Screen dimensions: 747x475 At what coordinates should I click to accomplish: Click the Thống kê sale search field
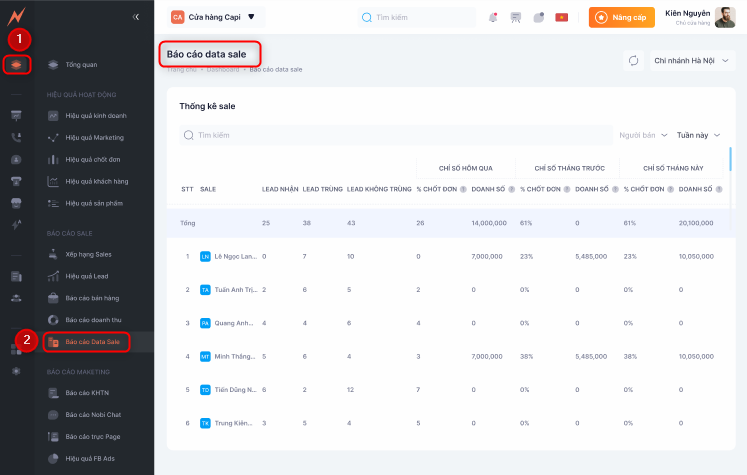[x=395, y=135]
